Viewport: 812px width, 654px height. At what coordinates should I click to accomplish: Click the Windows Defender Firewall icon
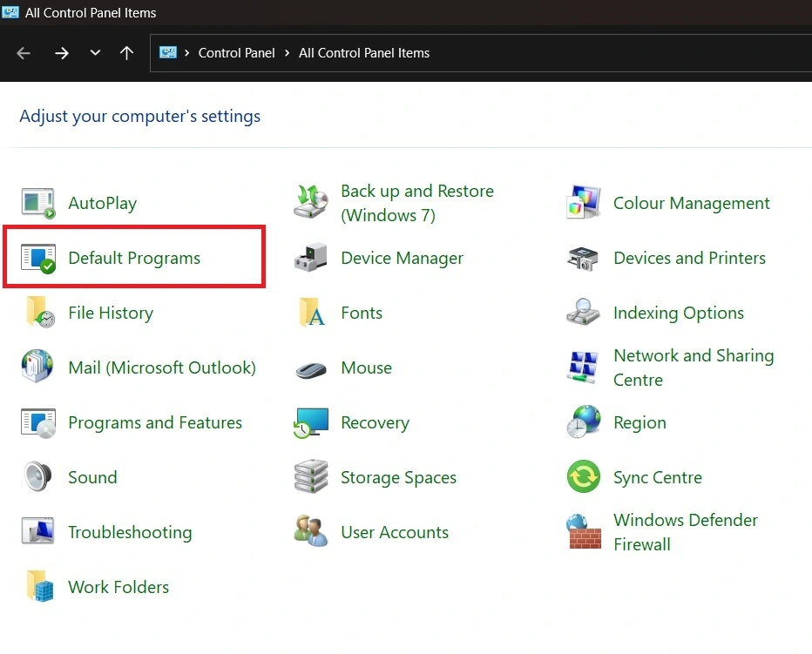(584, 532)
